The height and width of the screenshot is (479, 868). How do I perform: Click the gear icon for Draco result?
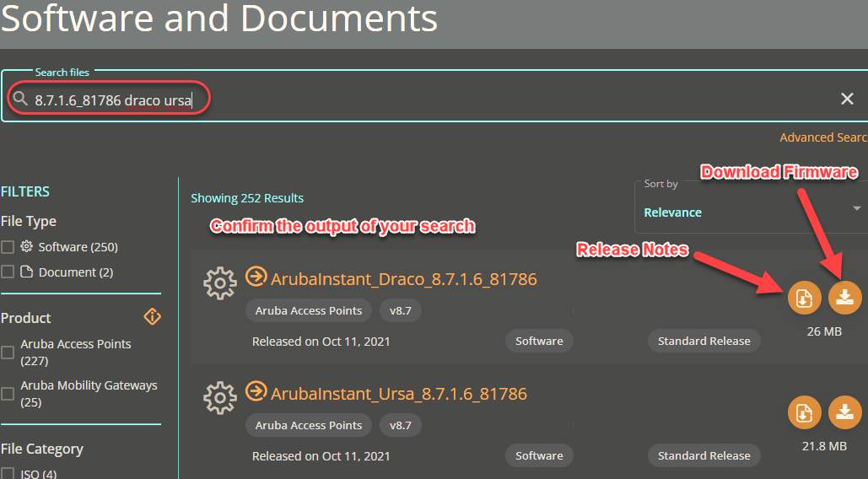tap(220, 283)
